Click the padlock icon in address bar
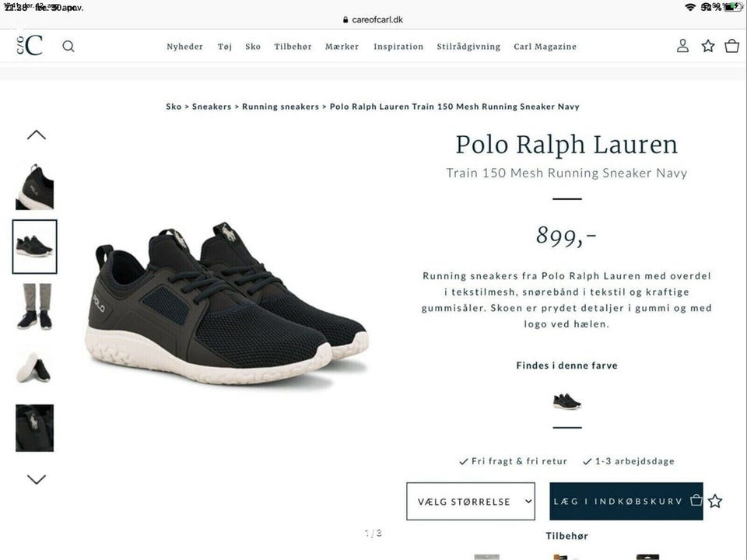The width and height of the screenshot is (747, 560). pyautogui.click(x=345, y=19)
